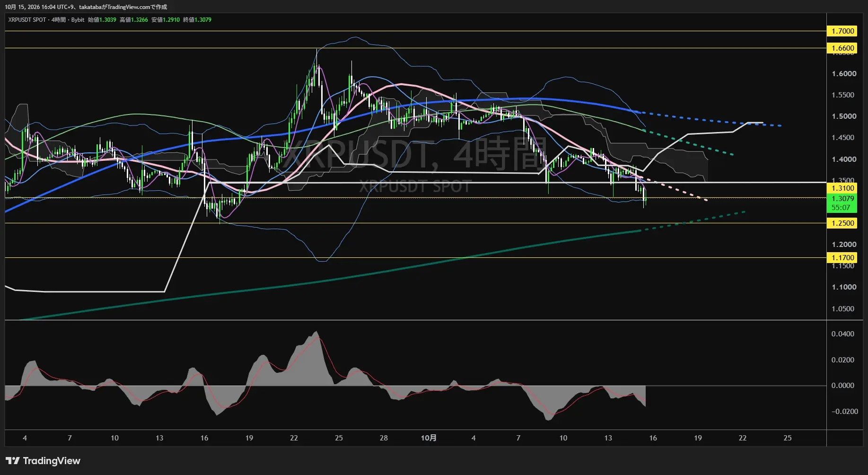The image size is (868, 475).
Task: Click the 1.7000 yellow price label
Action: [842, 31]
